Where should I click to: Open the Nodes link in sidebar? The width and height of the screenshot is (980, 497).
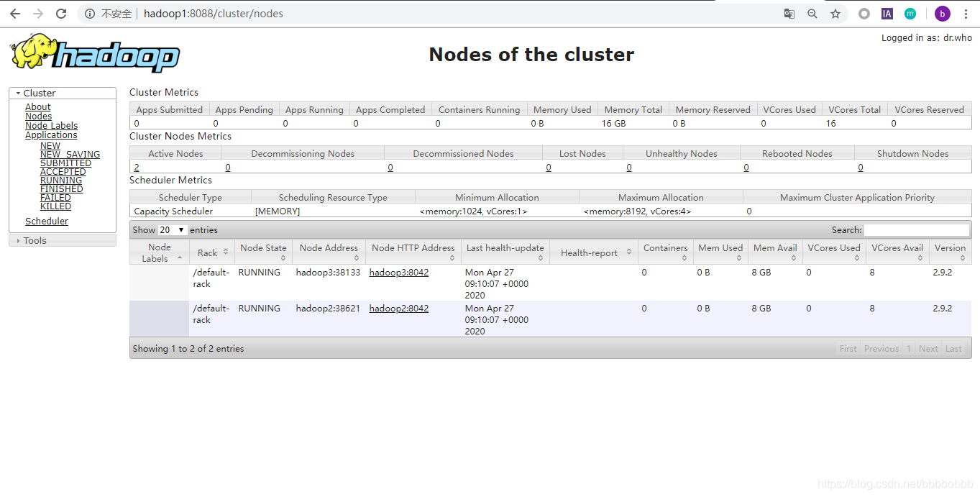click(x=39, y=116)
